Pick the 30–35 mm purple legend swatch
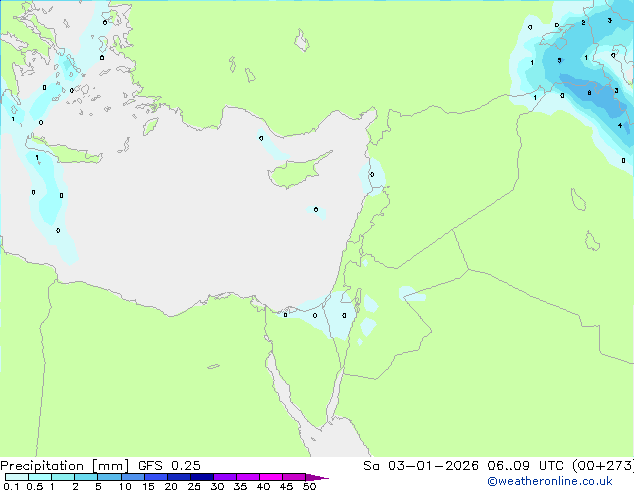 [x=224, y=477]
